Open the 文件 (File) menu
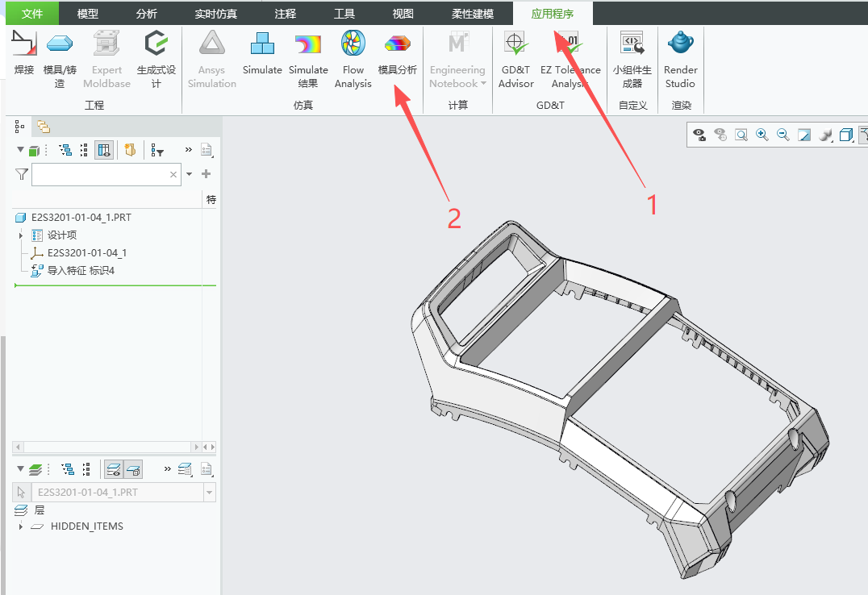868x595 pixels. [32, 14]
